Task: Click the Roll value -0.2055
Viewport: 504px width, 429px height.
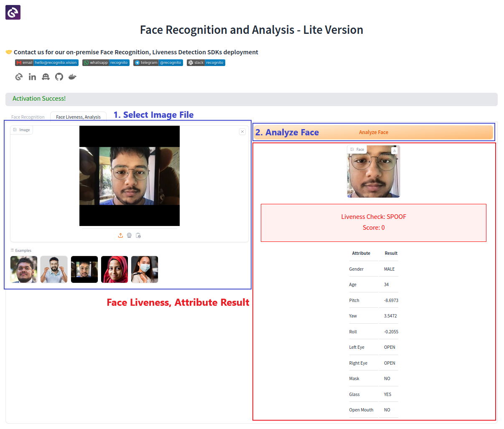Action: pyautogui.click(x=391, y=332)
